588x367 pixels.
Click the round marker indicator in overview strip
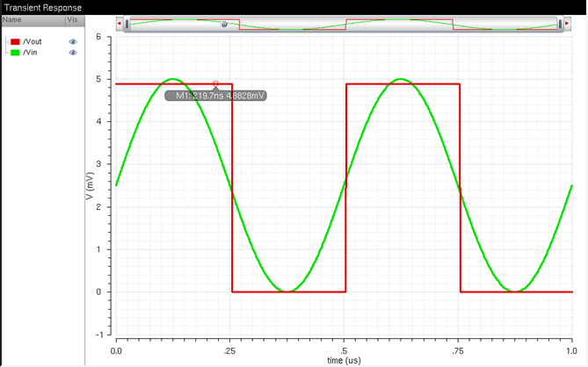pyautogui.click(x=224, y=25)
